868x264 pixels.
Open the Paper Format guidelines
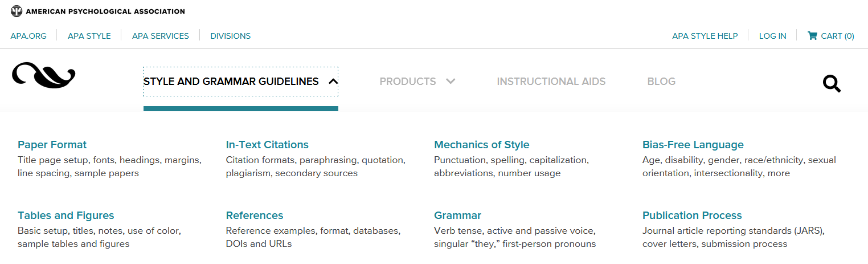(x=52, y=145)
